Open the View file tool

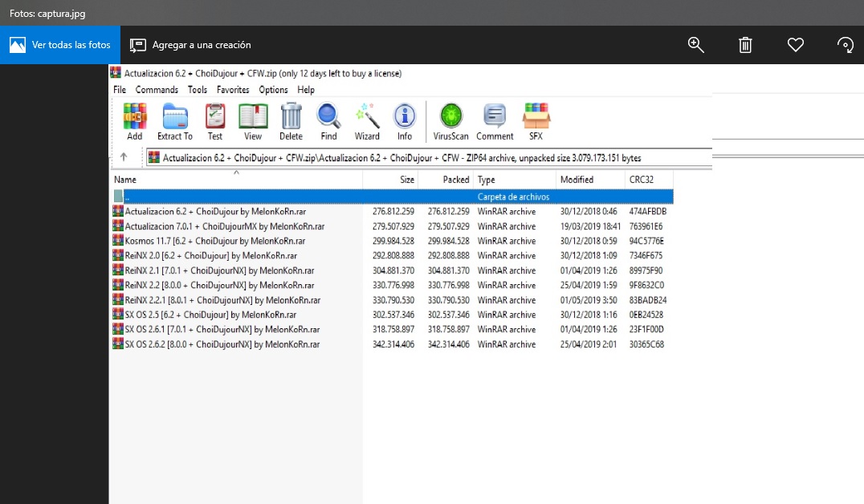coord(253,122)
